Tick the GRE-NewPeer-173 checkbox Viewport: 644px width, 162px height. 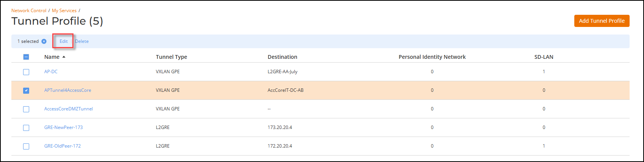(26, 127)
